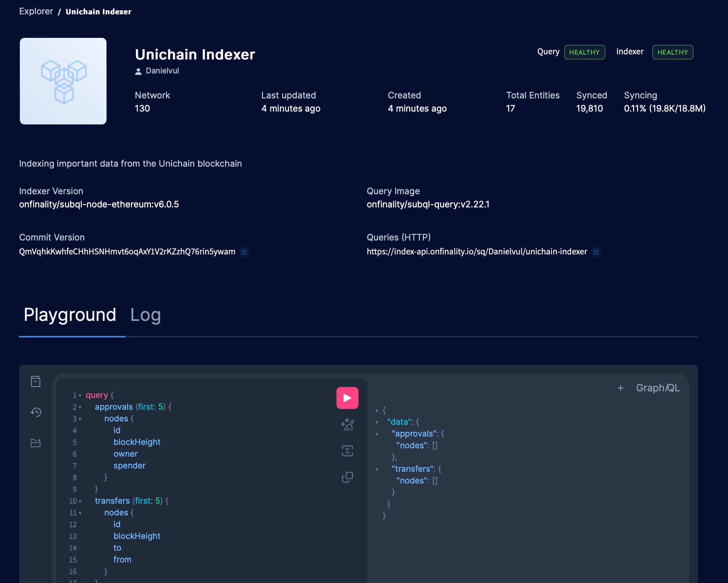Fold the transfers block on line 10
728x583 pixels.
point(80,501)
